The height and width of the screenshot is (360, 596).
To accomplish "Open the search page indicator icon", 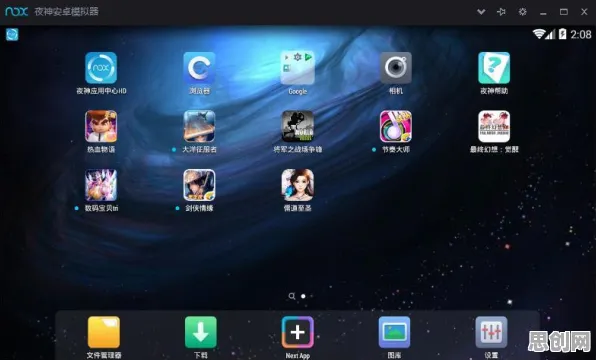I will (292, 296).
